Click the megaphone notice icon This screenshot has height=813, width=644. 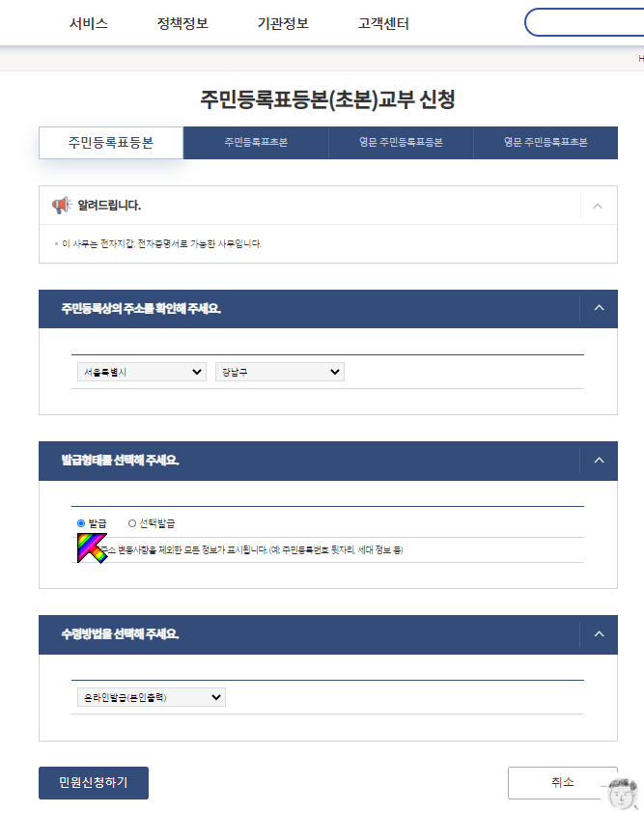(x=62, y=206)
